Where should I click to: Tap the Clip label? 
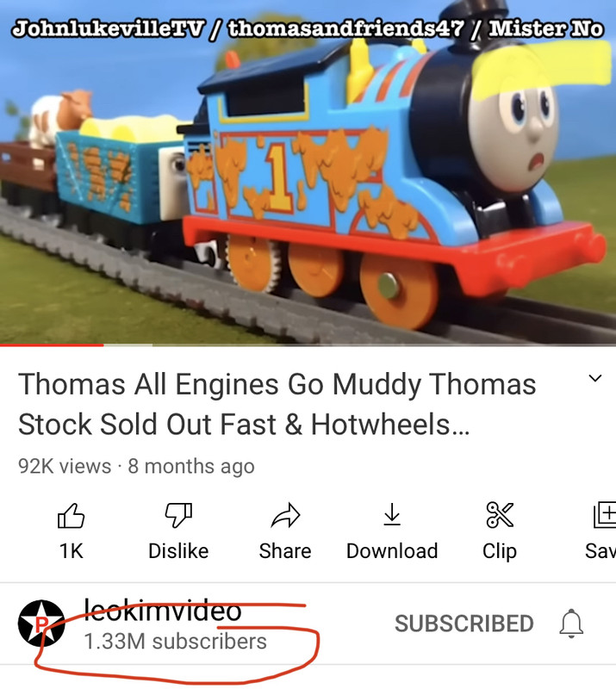point(500,552)
